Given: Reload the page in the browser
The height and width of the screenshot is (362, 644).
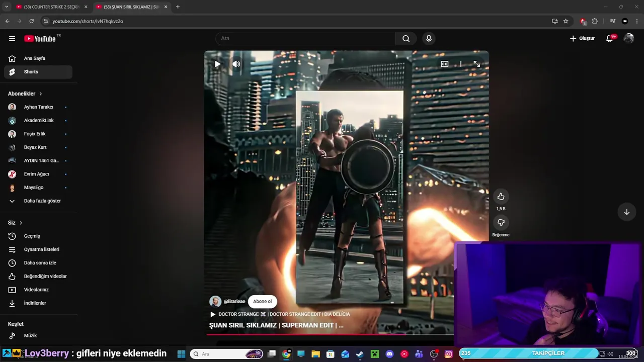Looking at the screenshot, I should pyautogui.click(x=31, y=21).
